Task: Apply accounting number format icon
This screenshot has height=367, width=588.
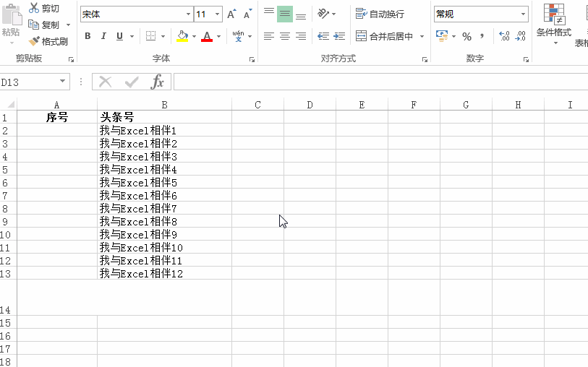Action: 442,36
